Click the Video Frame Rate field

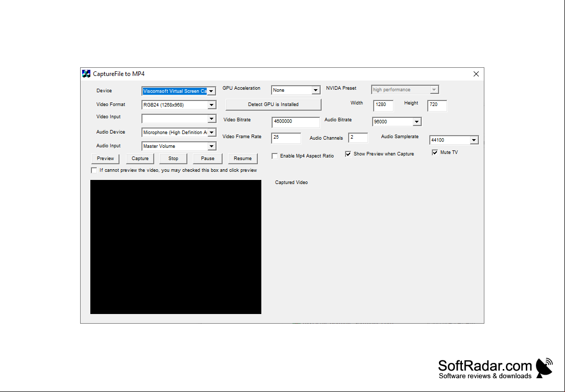click(286, 138)
